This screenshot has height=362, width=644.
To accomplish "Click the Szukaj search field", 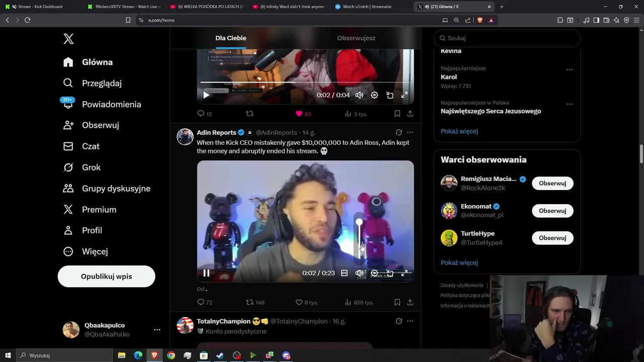I will coord(507,38).
